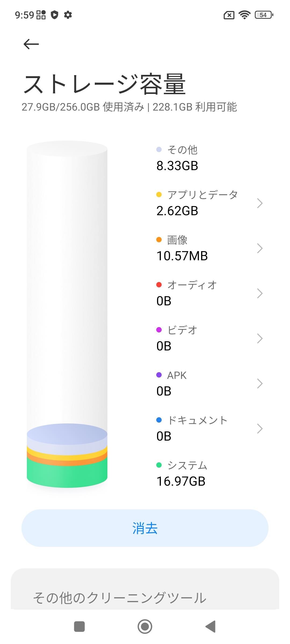
Task: Tap the その他 8.33GB entry
Action: (177, 158)
